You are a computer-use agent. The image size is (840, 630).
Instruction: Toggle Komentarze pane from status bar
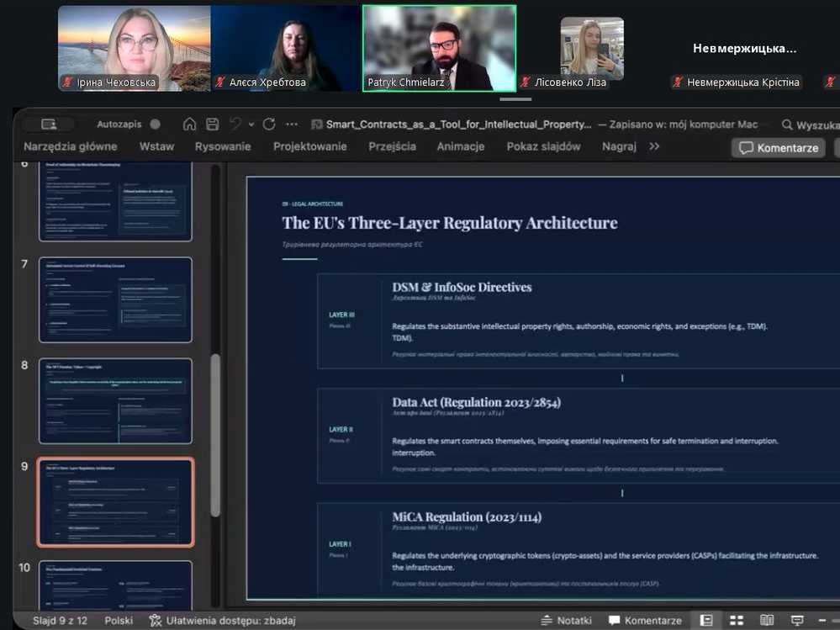click(643, 621)
